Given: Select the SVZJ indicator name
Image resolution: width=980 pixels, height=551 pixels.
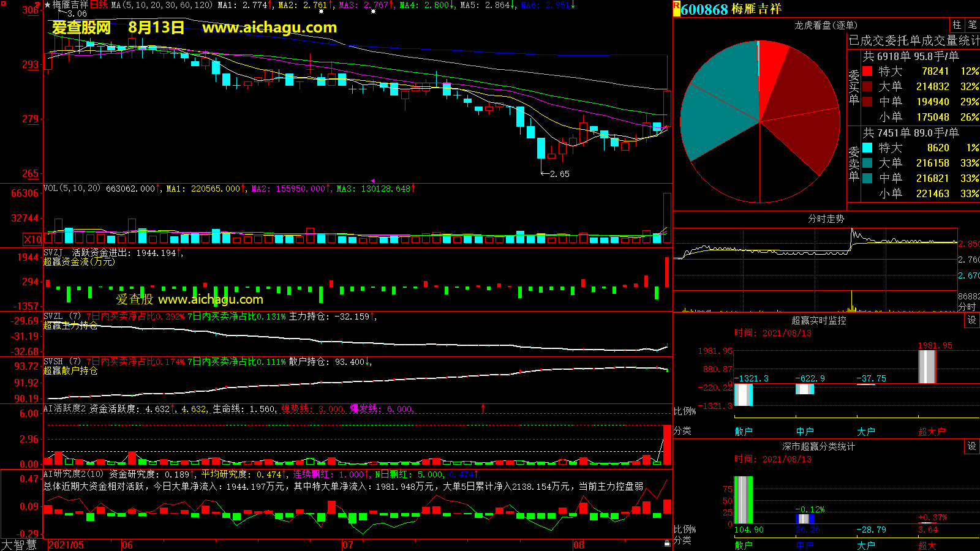Looking at the screenshot, I should coord(53,252).
